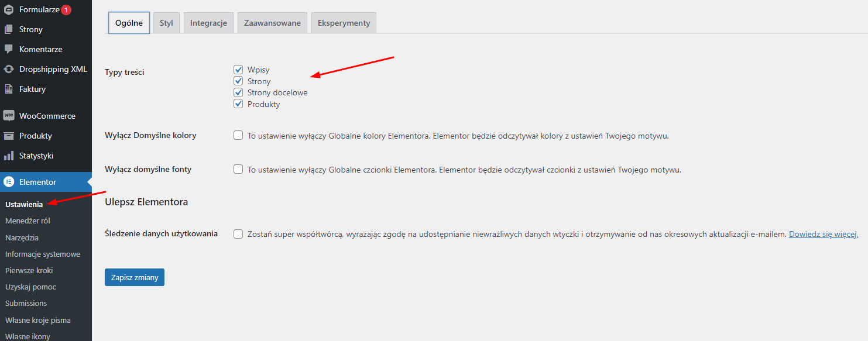Click the Dropshipping XML sync icon
Viewport: 868px width, 341px height.
click(8, 69)
